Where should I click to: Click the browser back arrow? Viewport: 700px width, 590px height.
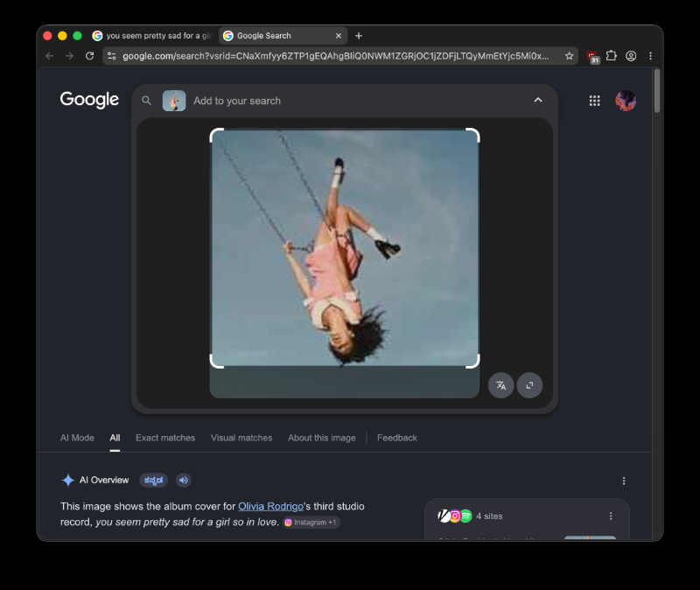[50, 56]
